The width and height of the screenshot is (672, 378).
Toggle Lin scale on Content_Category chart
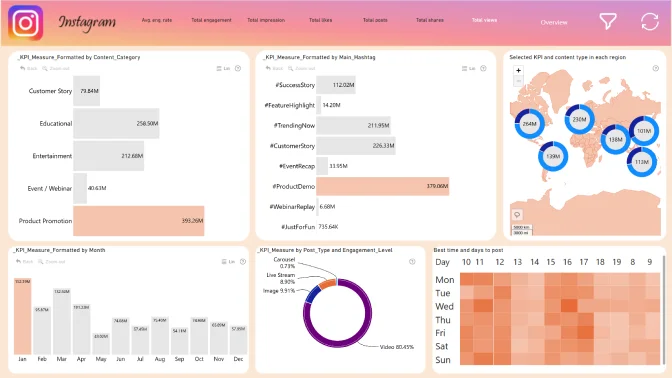pyautogui.click(x=223, y=68)
